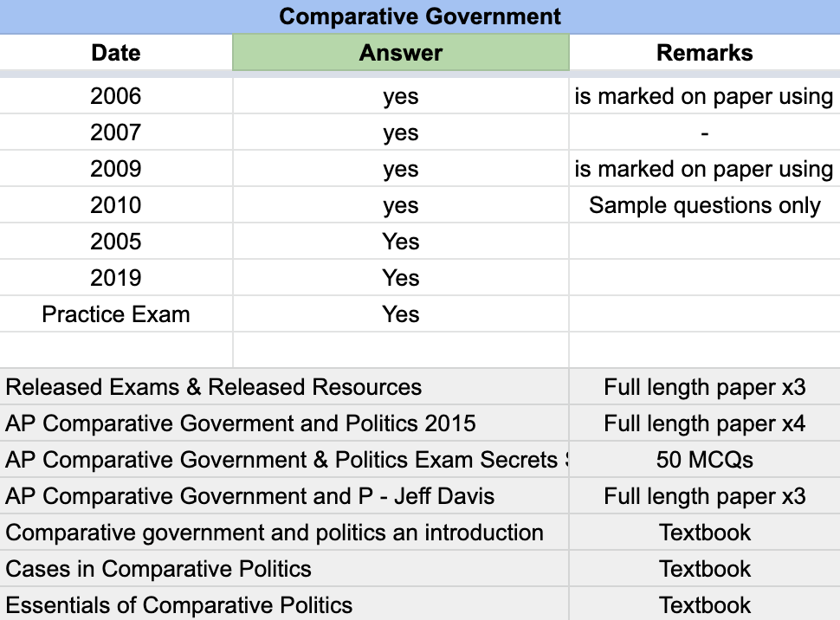Click the 2009 date cell
The height and width of the screenshot is (620, 840).
click(116, 169)
